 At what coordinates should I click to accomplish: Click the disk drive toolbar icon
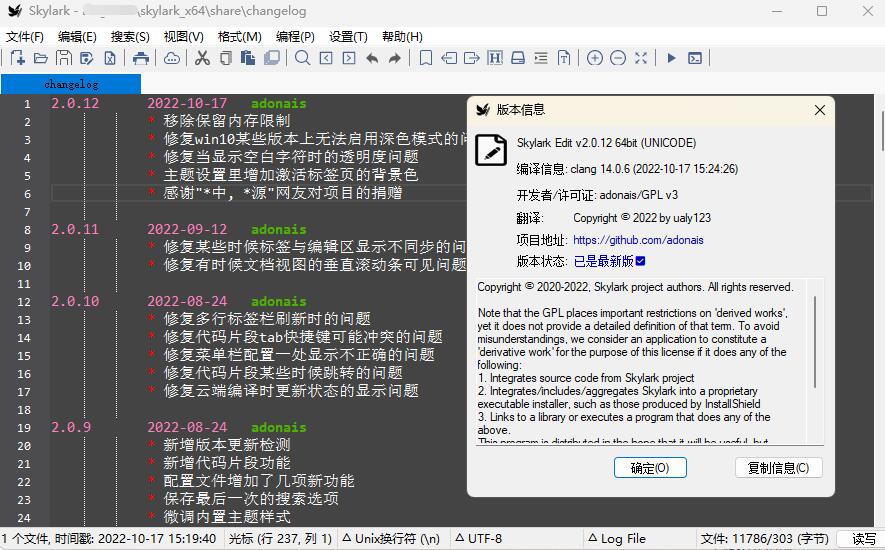[x=518, y=58]
